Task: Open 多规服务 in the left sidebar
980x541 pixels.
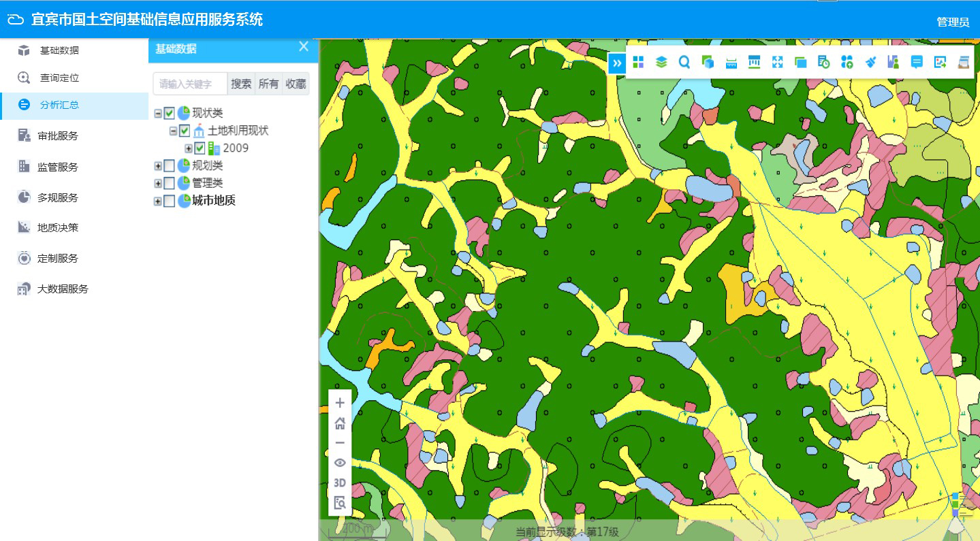Action: (x=74, y=197)
